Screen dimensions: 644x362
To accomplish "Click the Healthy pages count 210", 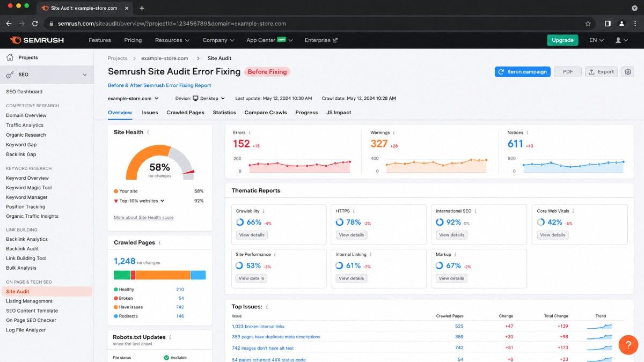I will 180,290.
